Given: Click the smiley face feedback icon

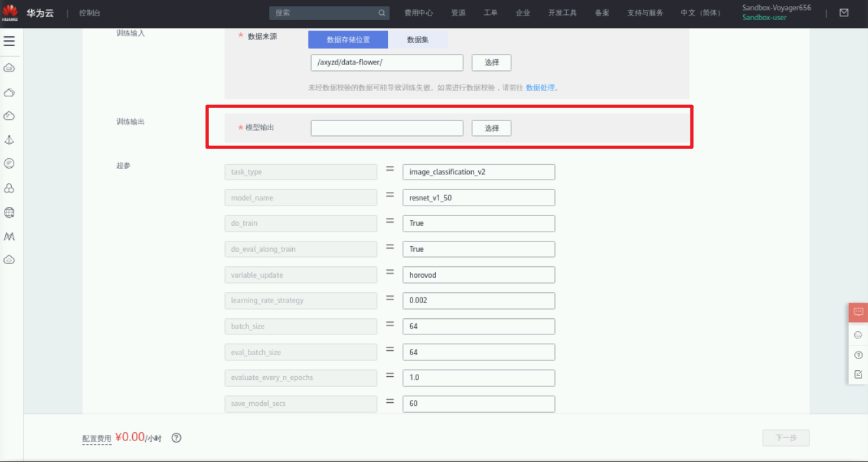Looking at the screenshot, I should (858, 335).
